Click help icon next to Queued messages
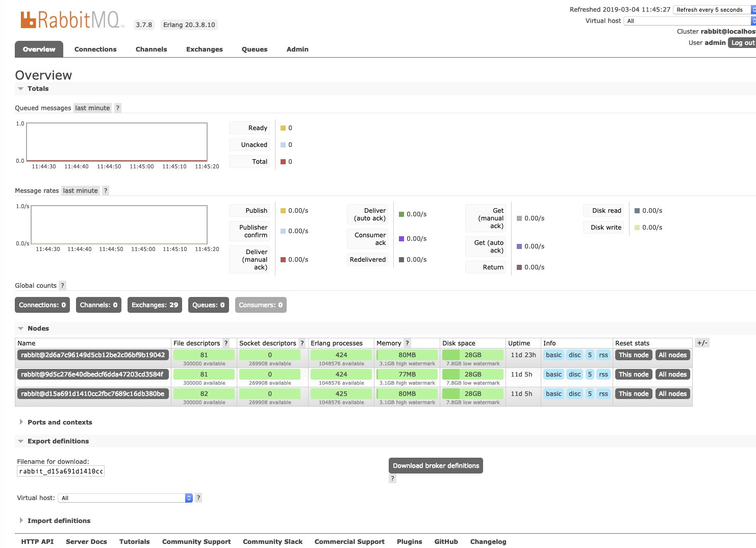 (118, 108)
